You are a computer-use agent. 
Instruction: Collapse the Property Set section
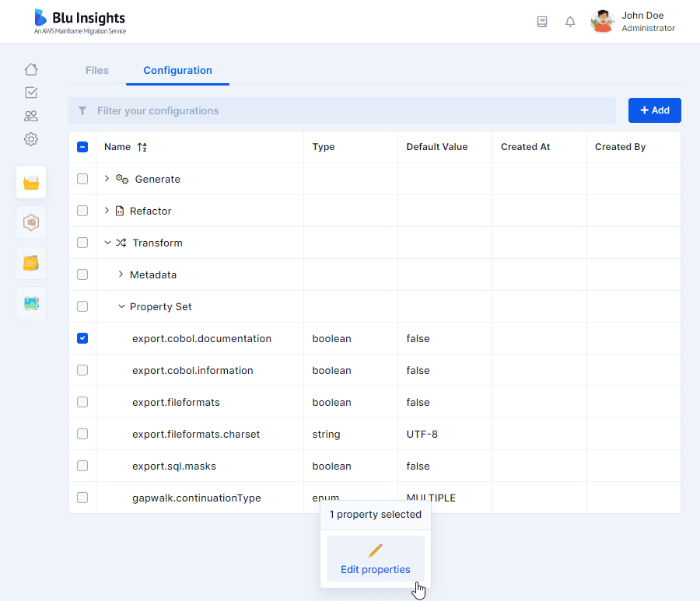click(121, 306)
